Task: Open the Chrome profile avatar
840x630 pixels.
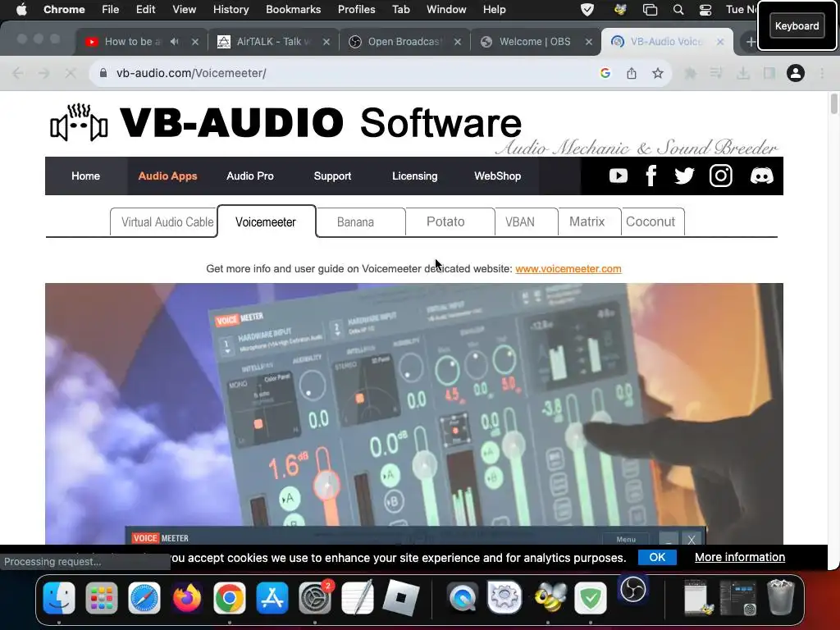Action: coord(796,73)
